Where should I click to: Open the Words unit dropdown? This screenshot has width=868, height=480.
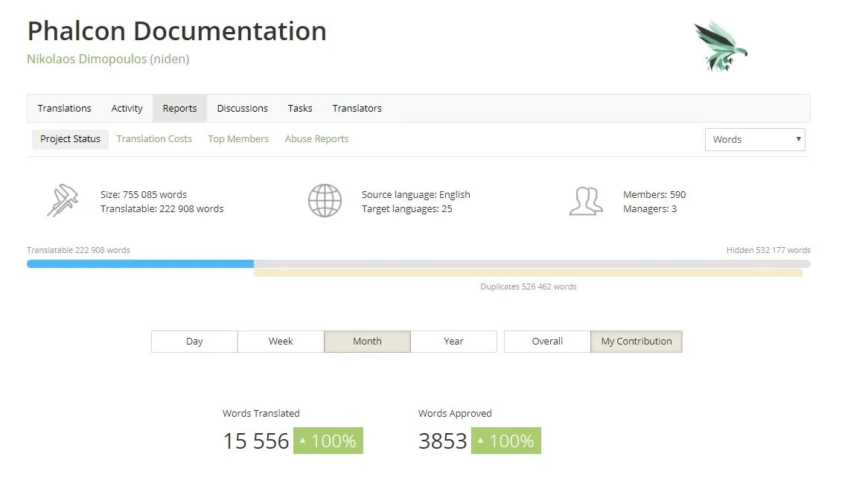click(755, 139)
